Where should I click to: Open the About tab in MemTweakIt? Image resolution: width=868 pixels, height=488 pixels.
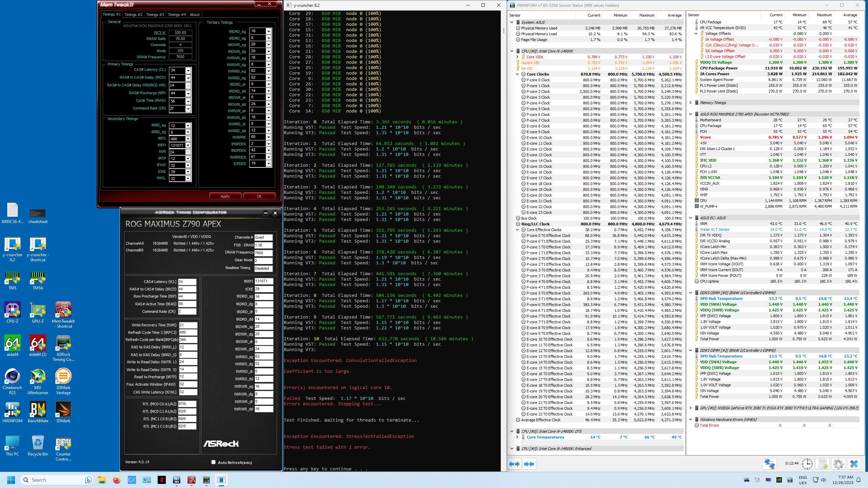click(194, 15)
